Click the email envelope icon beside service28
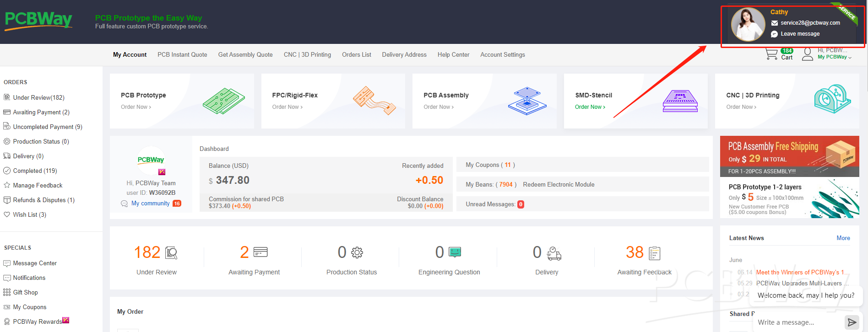 point(775,23)
